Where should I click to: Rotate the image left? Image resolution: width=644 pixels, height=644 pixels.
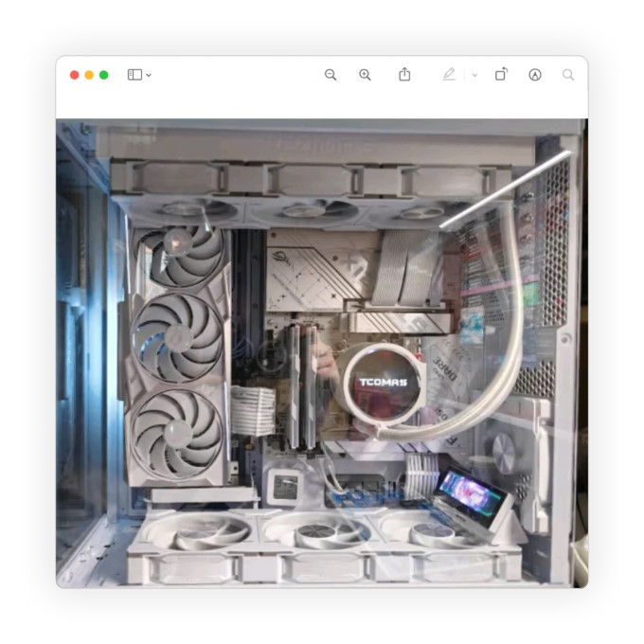[501, 74]
